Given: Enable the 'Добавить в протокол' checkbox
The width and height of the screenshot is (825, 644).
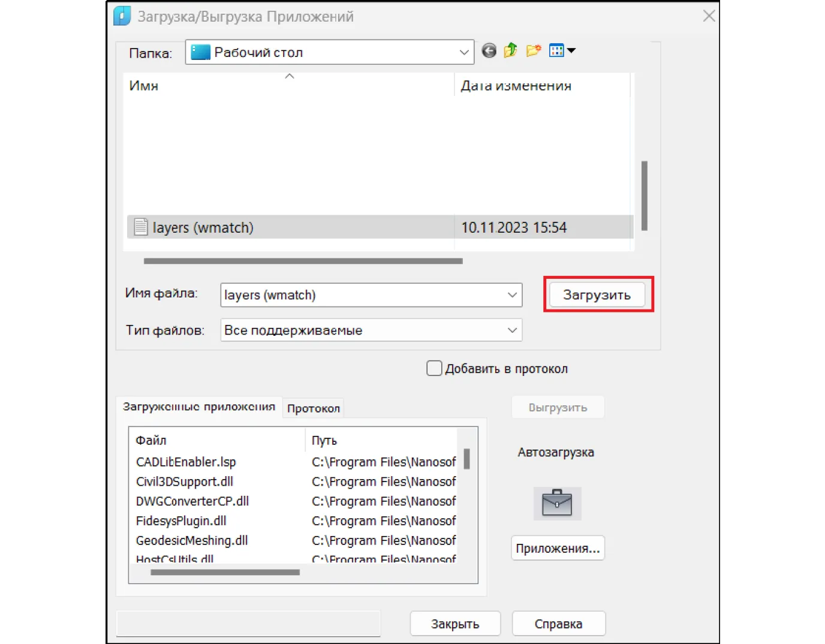Looking at the screenshot, I should tap(434, 368).
